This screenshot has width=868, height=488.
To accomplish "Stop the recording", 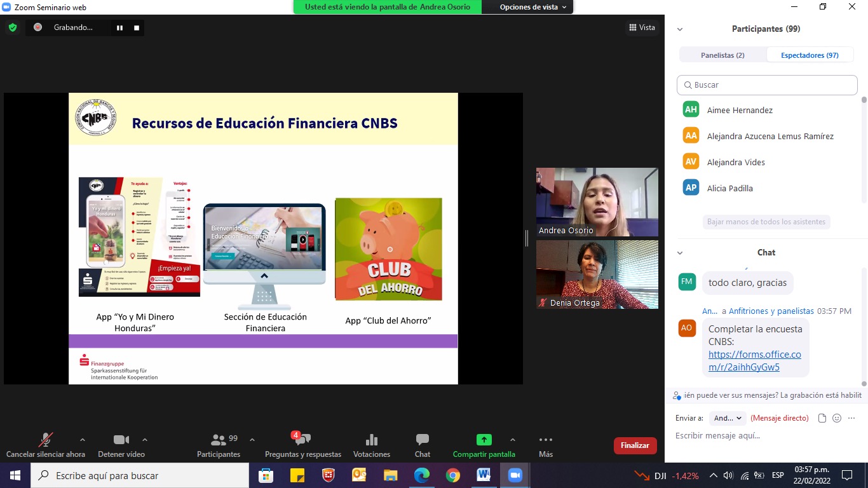I will pos(136,27).
